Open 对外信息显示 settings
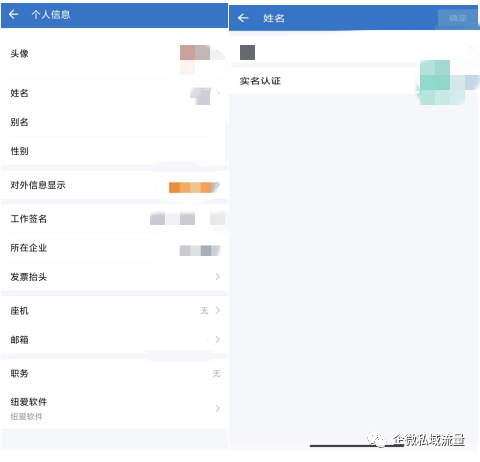The height and width of the screenshot is (462, 480). pos(114,185)
